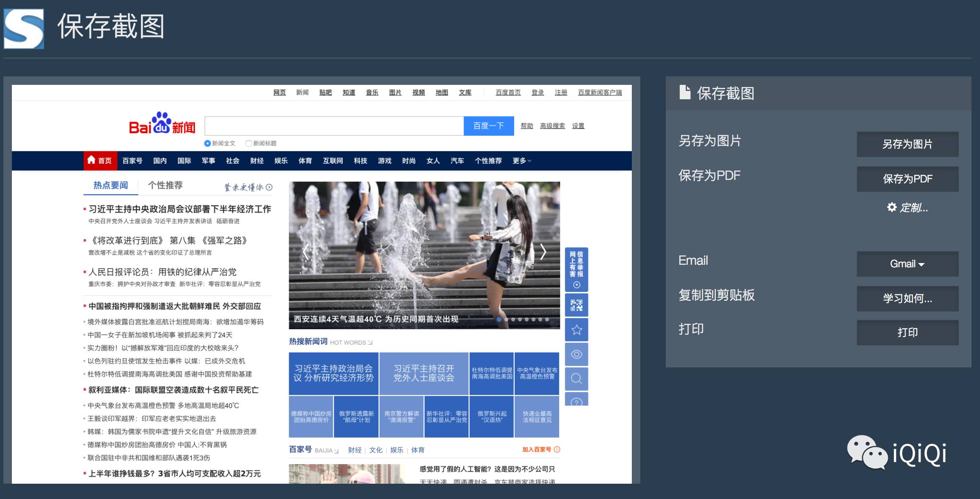Click the 俄罗斯兴起汉语热 hot word tile
Viewport: 980px width, 499px height.
tap(492, 417)
